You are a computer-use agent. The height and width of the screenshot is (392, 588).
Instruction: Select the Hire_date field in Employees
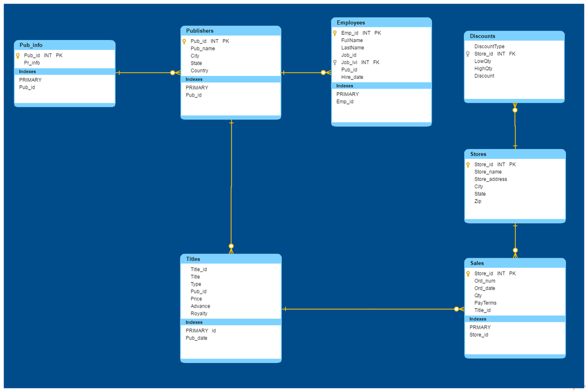[x=352, y=77]
